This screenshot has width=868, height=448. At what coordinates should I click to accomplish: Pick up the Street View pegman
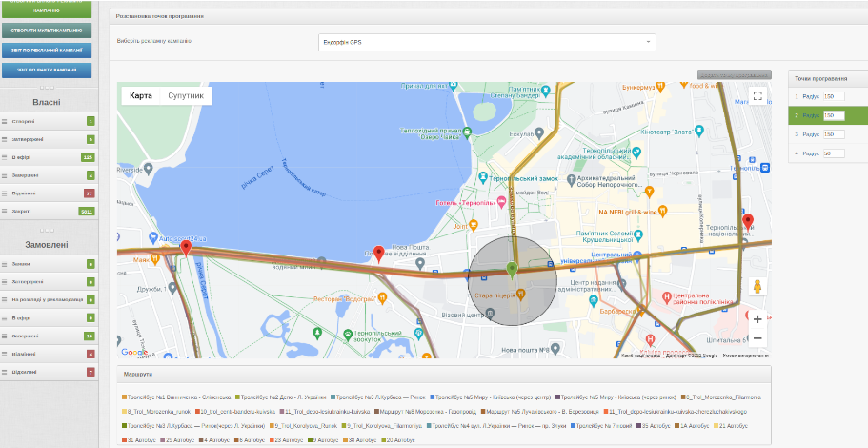click(x=757, y=286)
